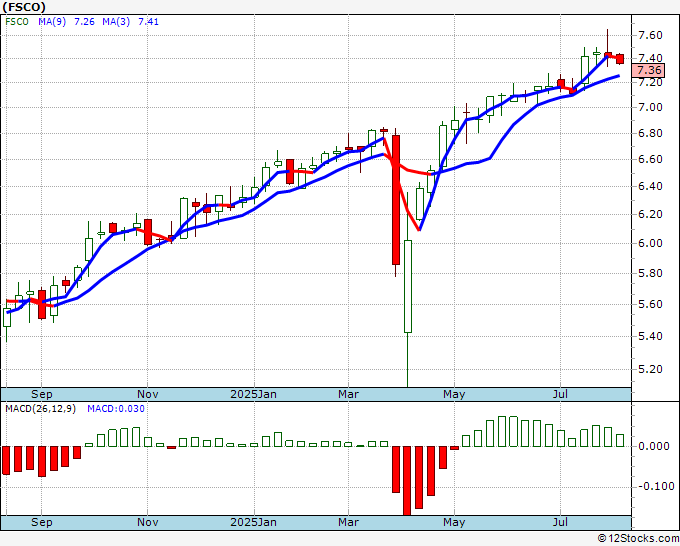Open the 12Stocks.com copyright link

(638, 539)
